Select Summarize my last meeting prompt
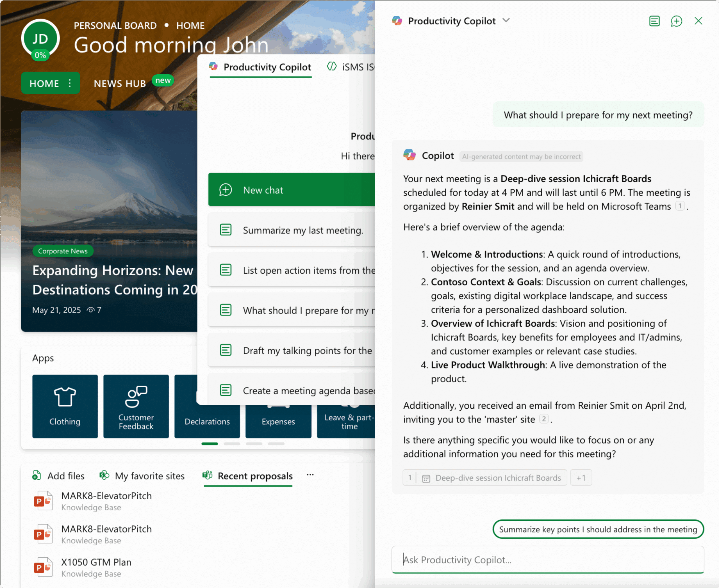The height and width of the screenshot is (588, 719). (302, 230)
